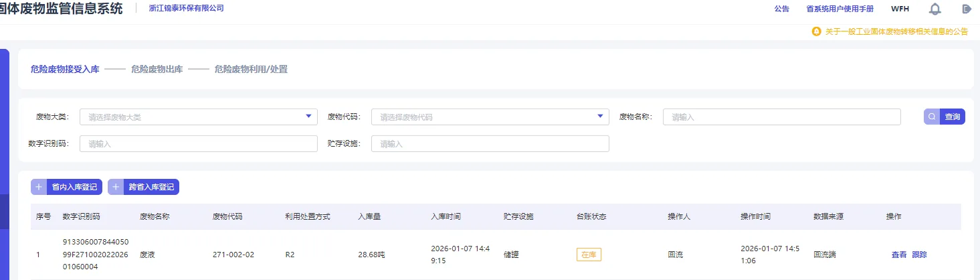Screen dimensions: 980x280
Task: Click the magnifier icon on 查询 button
Action: [x=932, y=117]
